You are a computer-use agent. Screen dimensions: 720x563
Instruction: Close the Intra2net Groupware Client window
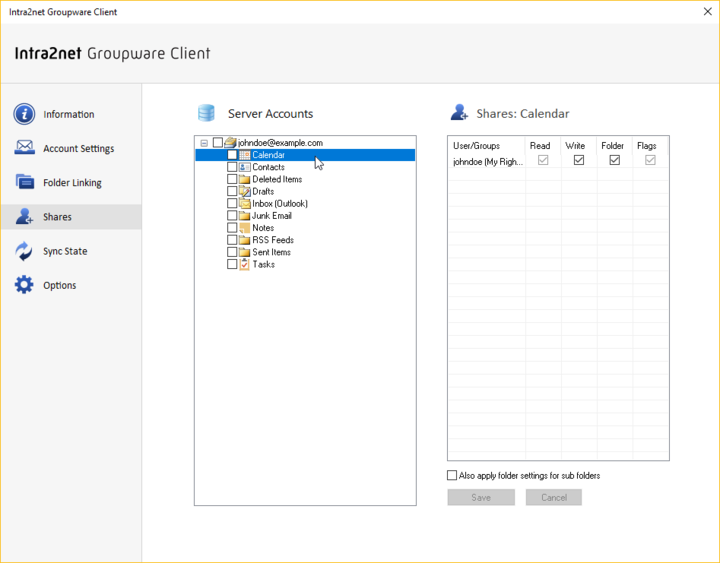tap(708, 11)
